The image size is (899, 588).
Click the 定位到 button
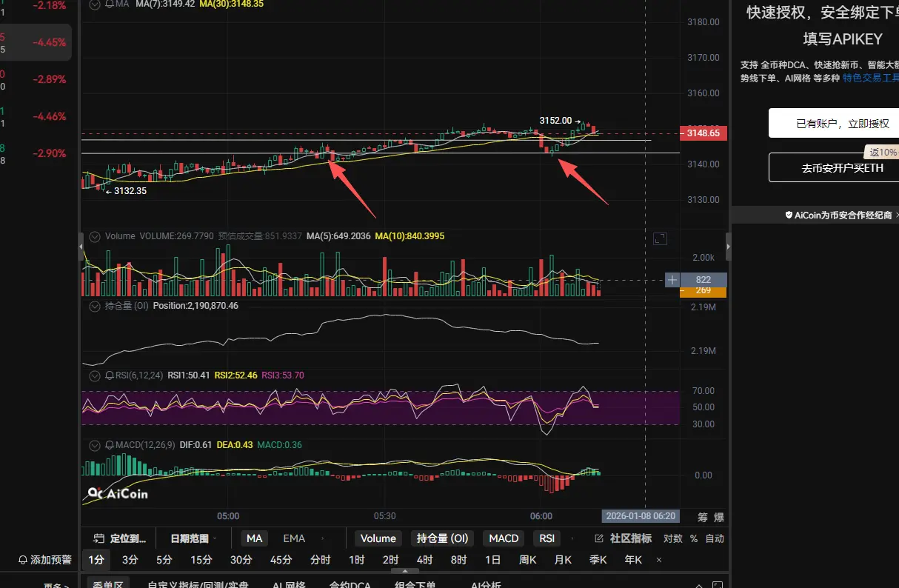click(121, 538)
